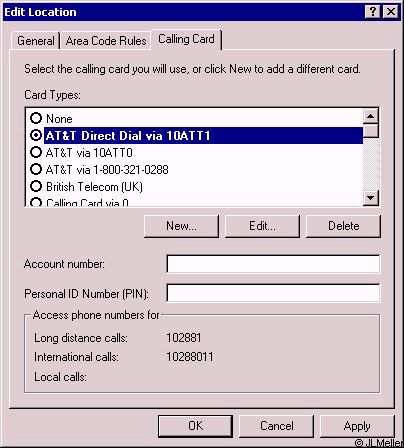The image size is (404, 448).
Task: Select the Calling Card tab
Action: (x=186, y=39)
